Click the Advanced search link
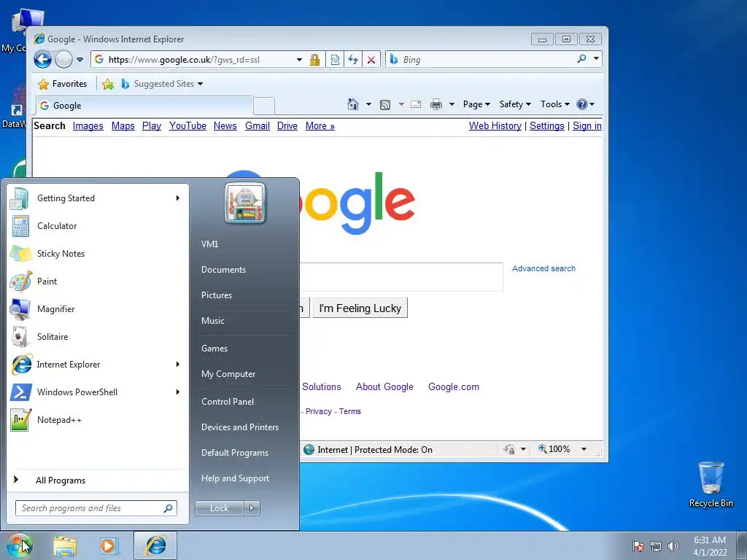 [x=543, y=268]
